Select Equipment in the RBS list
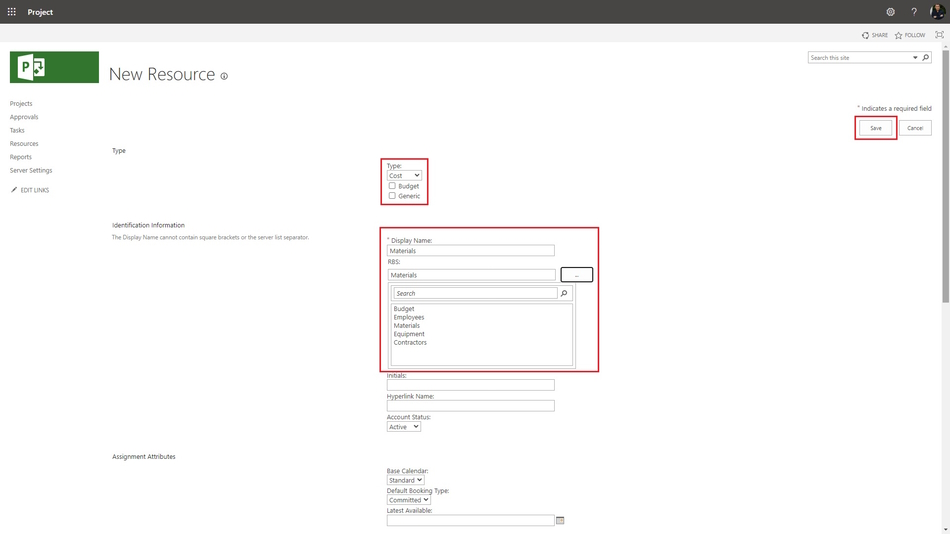The image size is (950, 534). (x=409, y=334)
